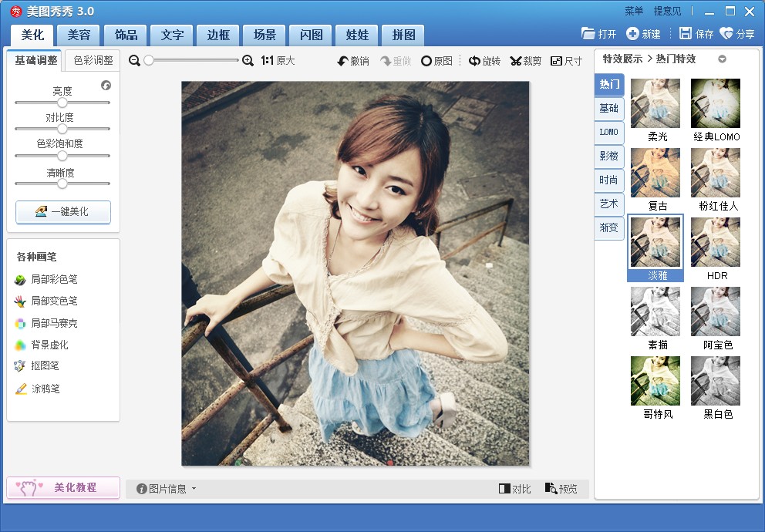Click the 尺寸 resize icon
The image size is (765, 532).
(556, 61)
